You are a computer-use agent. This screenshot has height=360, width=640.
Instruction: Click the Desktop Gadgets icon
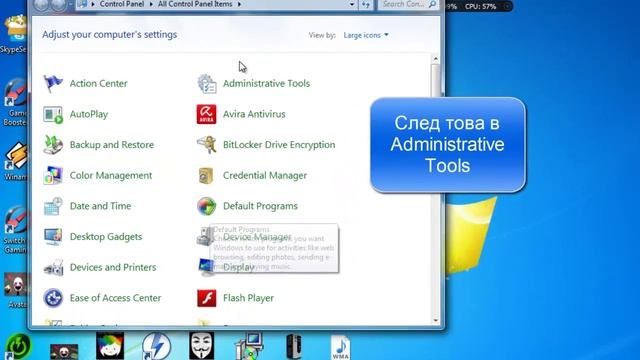(53, 237)
